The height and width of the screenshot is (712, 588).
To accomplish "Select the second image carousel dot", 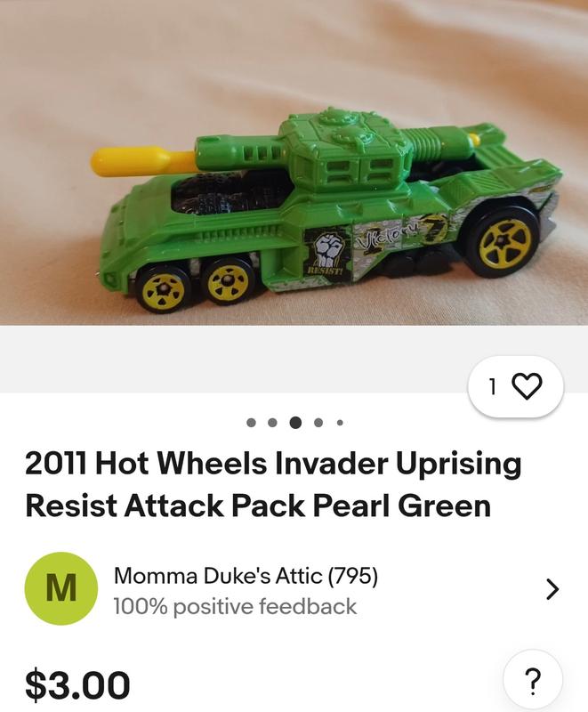I will point(272,423).
